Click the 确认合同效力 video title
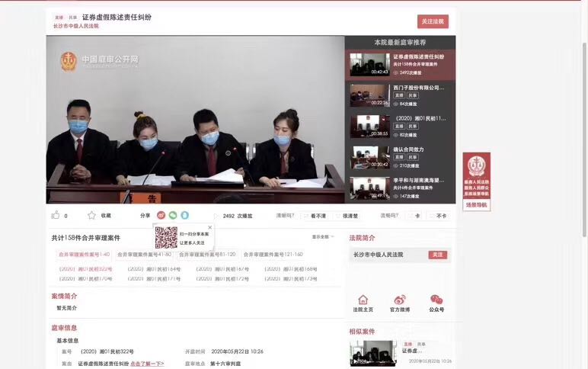 [408, 149]
